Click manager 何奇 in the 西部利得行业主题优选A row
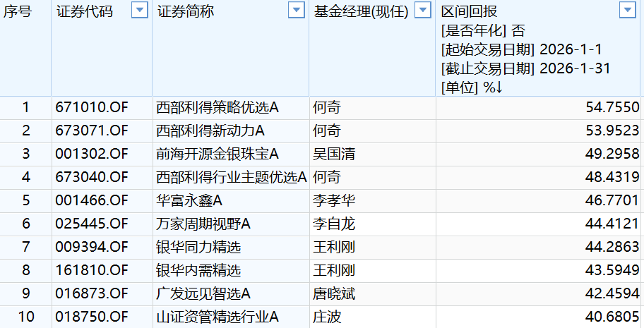 (327, 177)
